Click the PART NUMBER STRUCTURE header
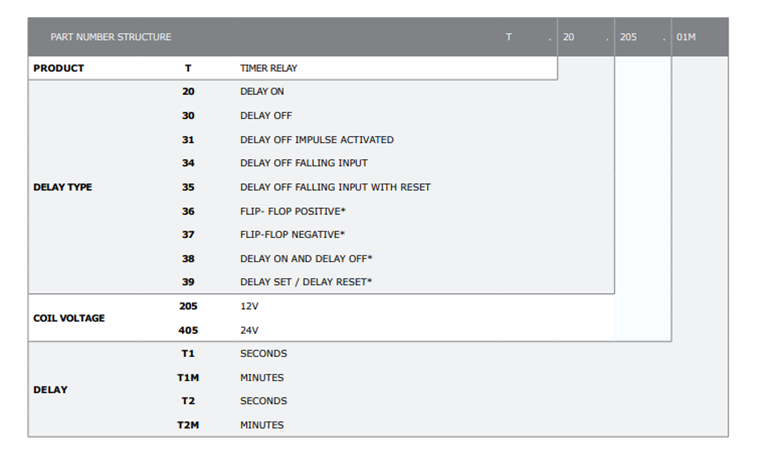 click(x=111, y=37)
